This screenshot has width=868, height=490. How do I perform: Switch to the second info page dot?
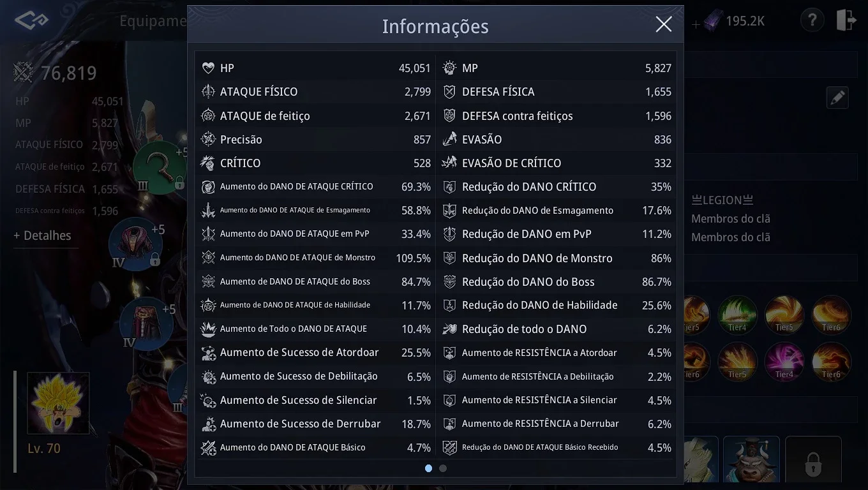pos(443,468)
